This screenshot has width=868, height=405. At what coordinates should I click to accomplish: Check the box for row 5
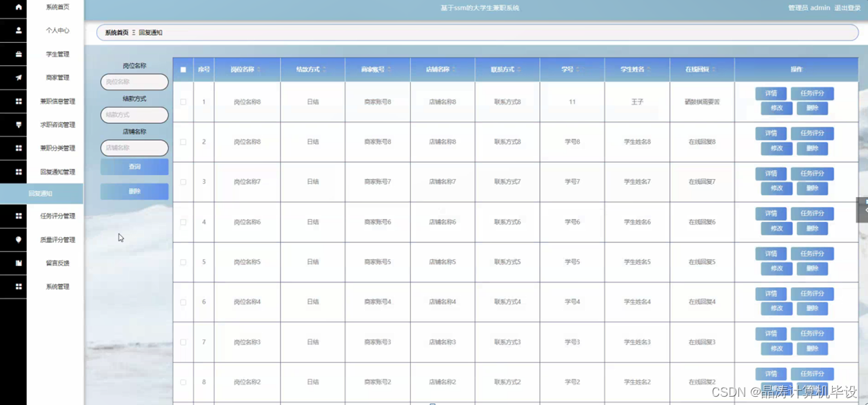[x=183, y=262]
